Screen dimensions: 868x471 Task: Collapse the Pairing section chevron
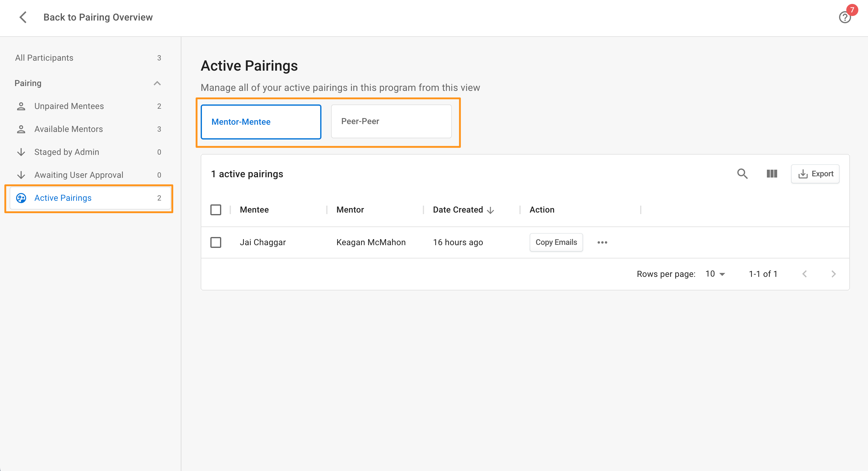(157, 83)
